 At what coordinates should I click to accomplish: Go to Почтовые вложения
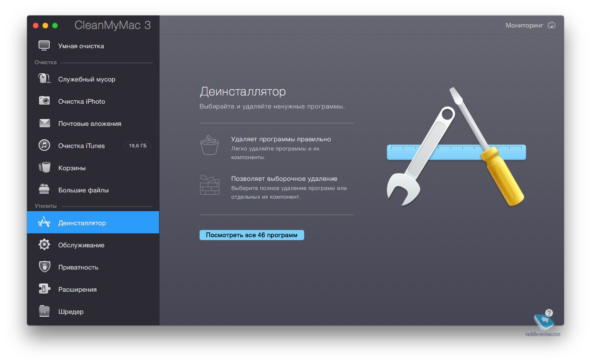pyautogui.click(x=93, y=123)
